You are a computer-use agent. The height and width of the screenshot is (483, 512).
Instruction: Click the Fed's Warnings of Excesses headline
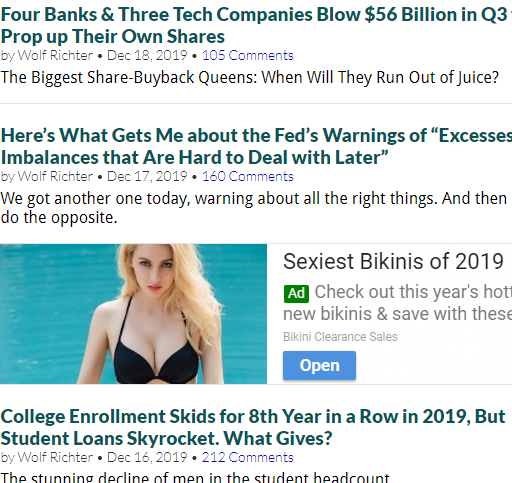pos(256,146)
